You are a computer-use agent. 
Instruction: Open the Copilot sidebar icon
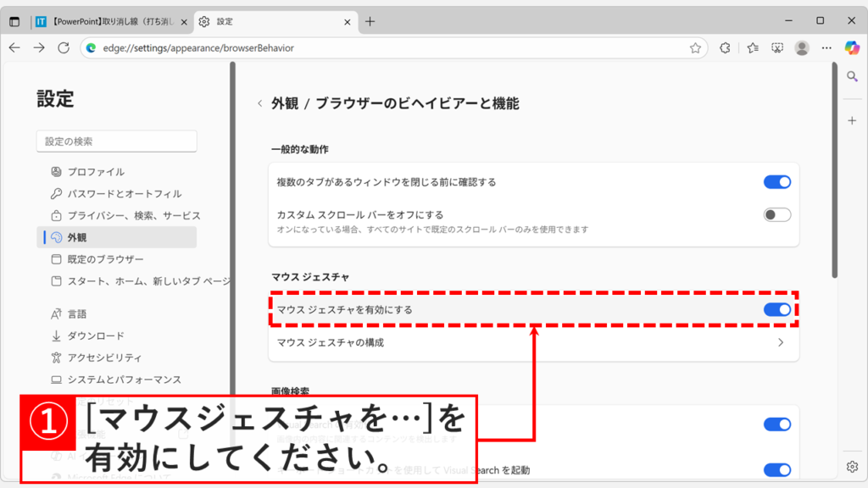pos(852,48)
